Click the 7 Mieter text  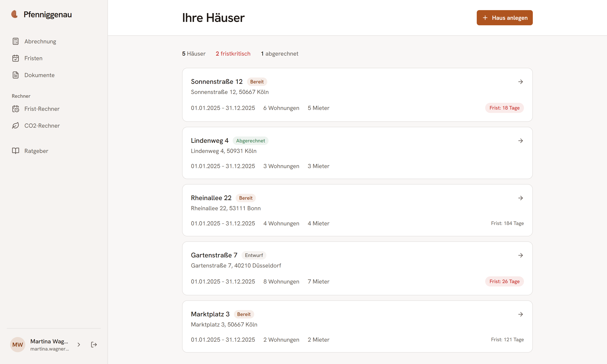click(318, 281)
